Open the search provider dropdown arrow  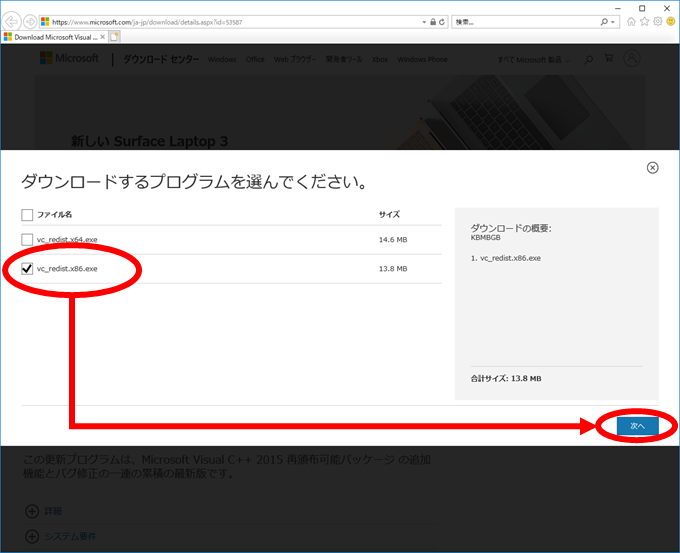[x=613, y=22]
